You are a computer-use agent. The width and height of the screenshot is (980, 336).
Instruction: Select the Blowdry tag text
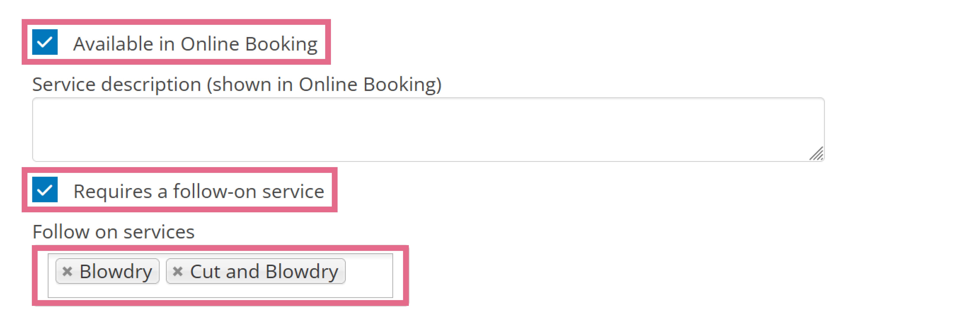(116, 272)
